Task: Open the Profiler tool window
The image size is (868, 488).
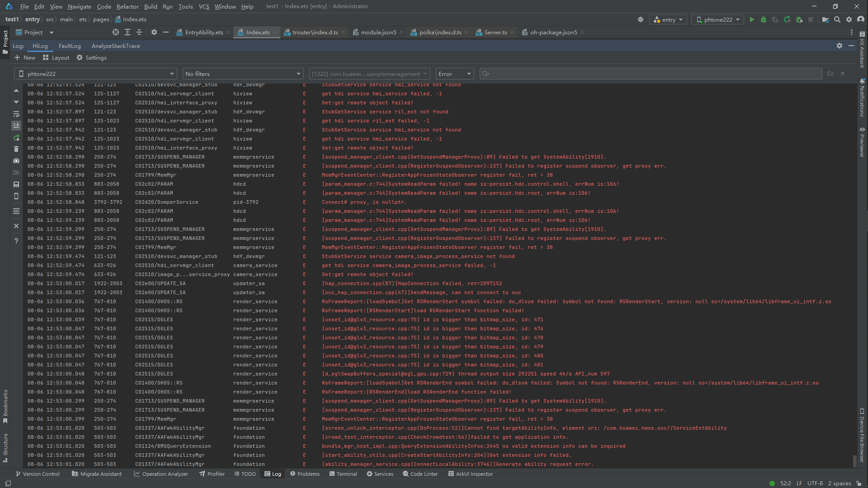Action: (x=212, y=474)
